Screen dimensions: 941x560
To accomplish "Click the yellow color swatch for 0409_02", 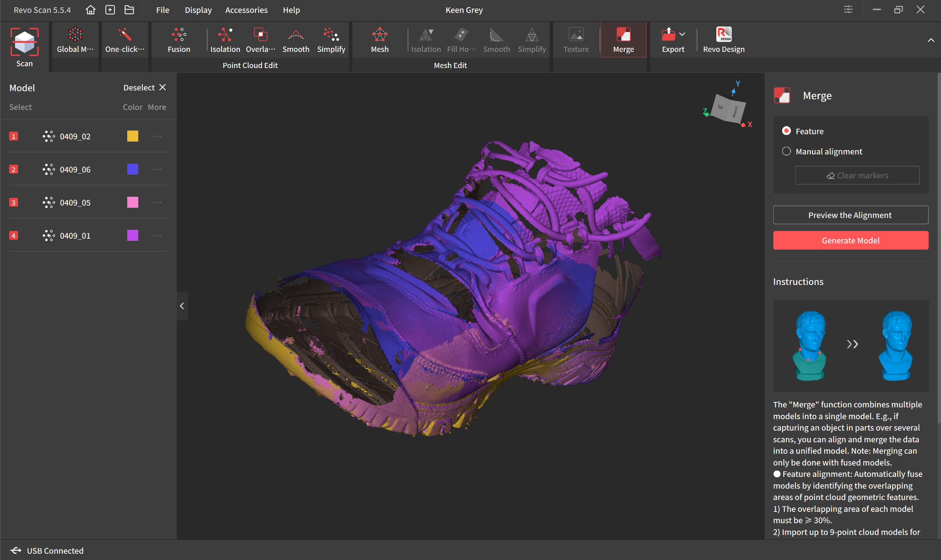I will (132, 136).
